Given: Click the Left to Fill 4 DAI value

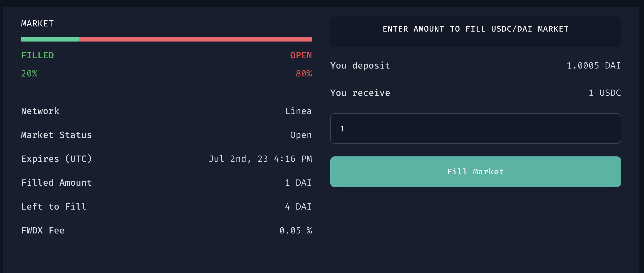Looking at the screenshot, I should [x=298, y=206].
